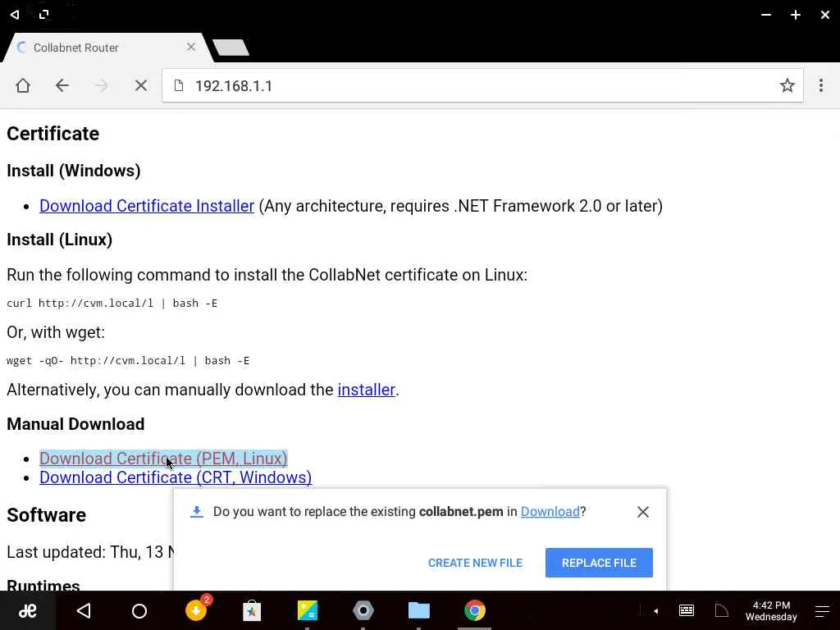Image resolution: width=840 pixels, height=630 pixels.
Task: Bookmark this page with the star
Action: pos(787,85)
